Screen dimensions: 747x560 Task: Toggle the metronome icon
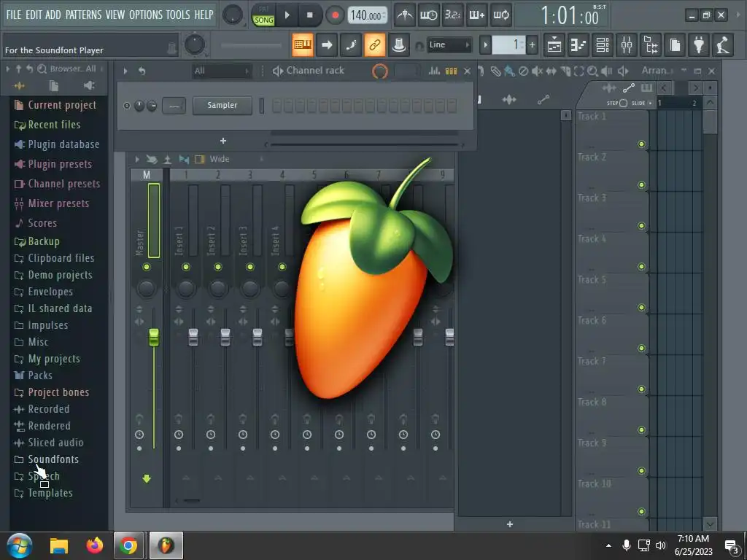point(404,15)
